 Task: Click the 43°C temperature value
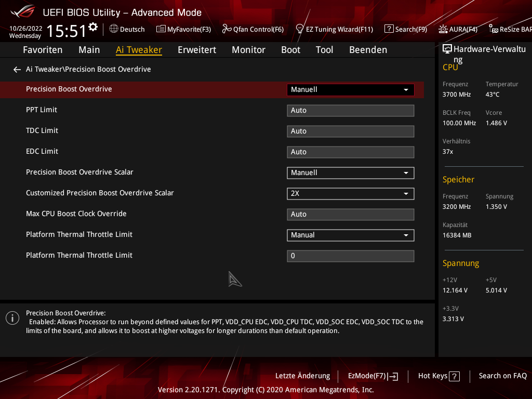[493, 95]
